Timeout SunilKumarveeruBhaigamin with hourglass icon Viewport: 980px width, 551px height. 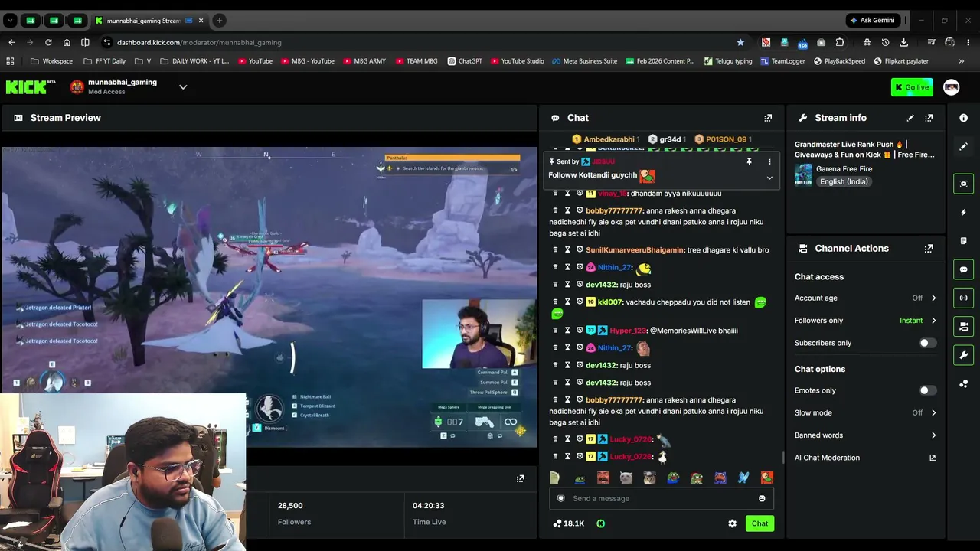pos(567,250)
